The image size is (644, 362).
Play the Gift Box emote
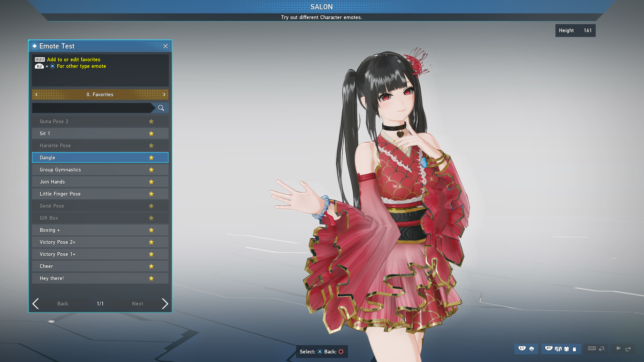[100, 218]
